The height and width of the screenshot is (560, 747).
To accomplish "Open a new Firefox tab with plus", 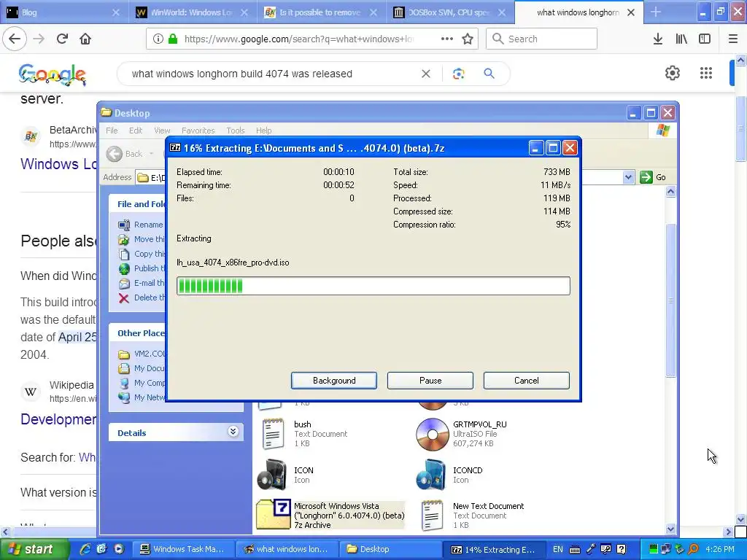I will point(656,12).
